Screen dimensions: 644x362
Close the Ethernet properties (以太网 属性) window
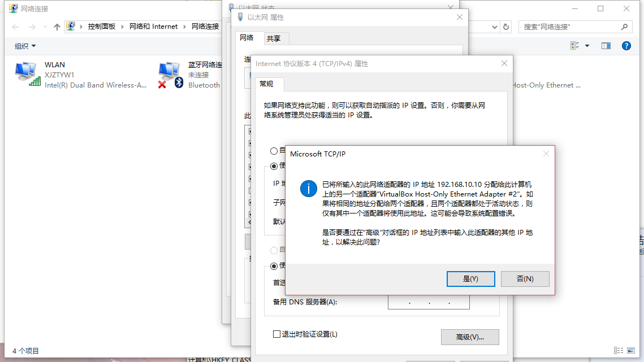(x=460, y=17)
